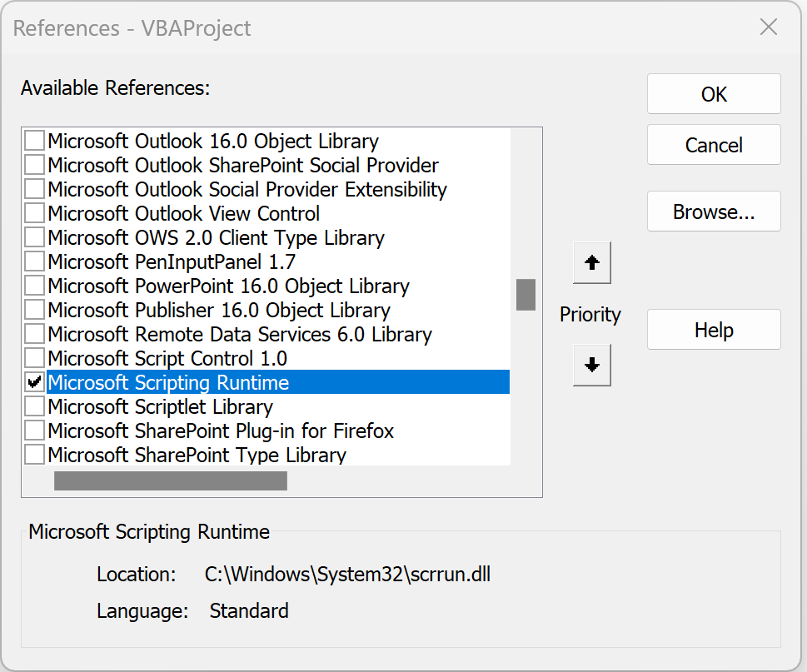Image resolution: width=807 pixels, height=672 pixels.
Task: Click the vertical scrollbar thumb in references list
Action: [x=526, y=294]
